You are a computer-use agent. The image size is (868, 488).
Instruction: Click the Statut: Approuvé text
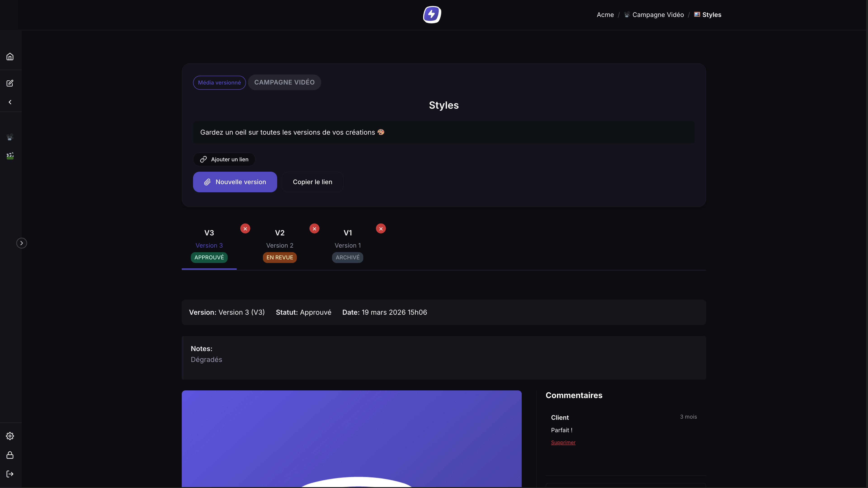tap(304, 312)
